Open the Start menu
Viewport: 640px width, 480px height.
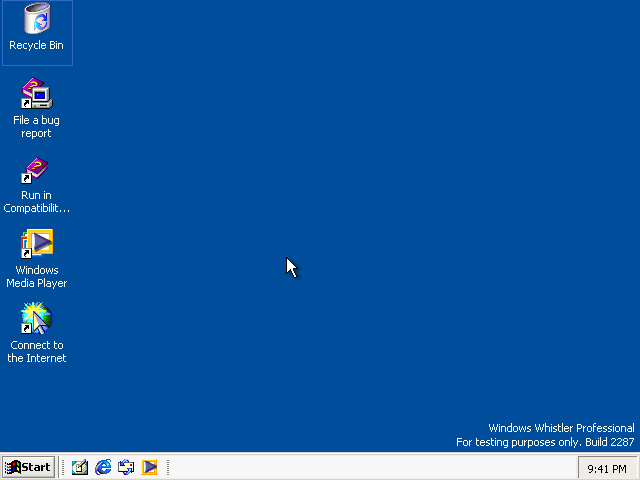29,467
